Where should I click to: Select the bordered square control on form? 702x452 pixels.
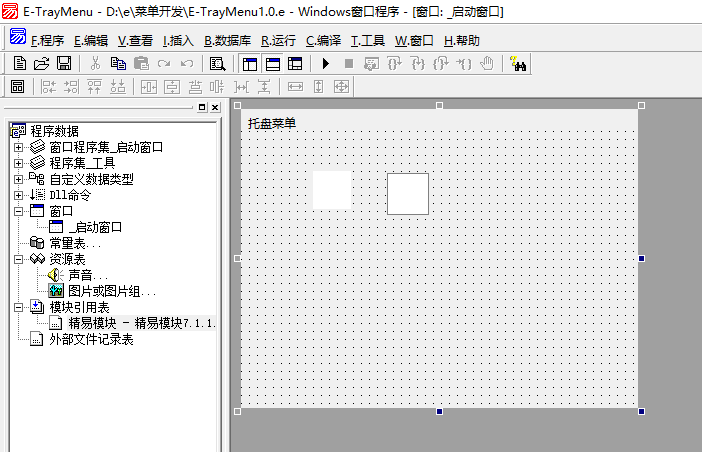[408, 194]
